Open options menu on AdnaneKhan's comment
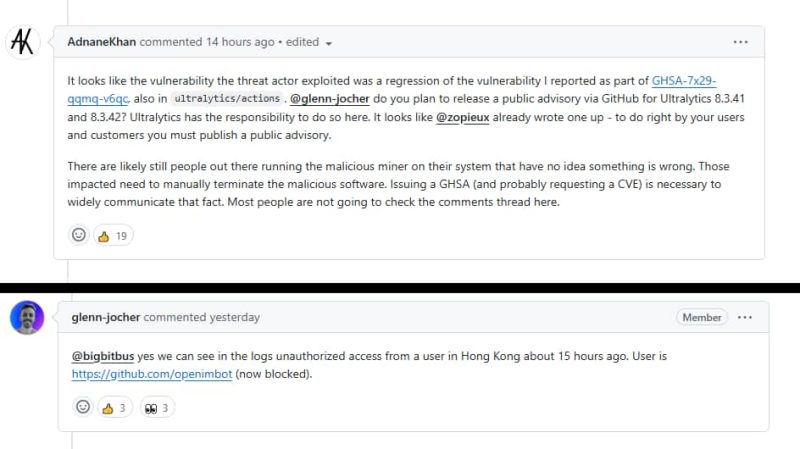800x449 pixels. click(x=740, y=42)
